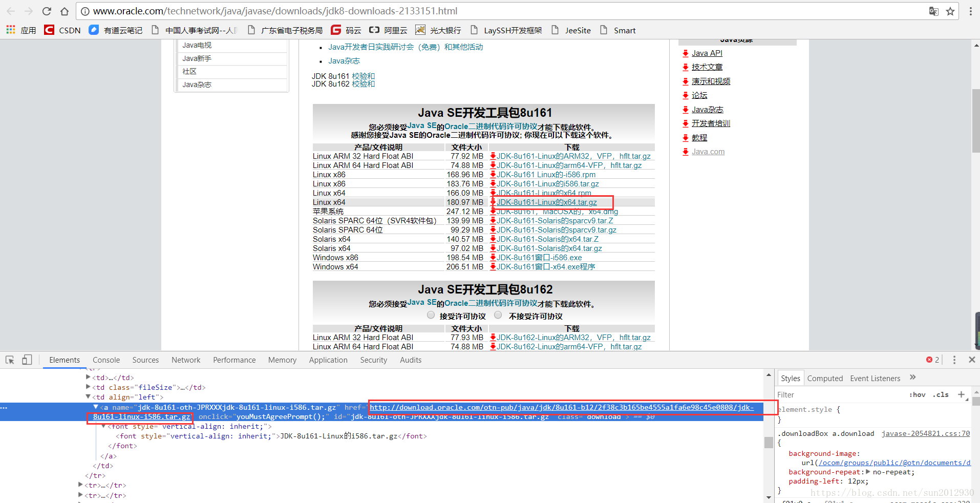The width and height of the screenshot is (980, 503).
Task: Open the Java API sidebar link
Action: point(707,53)
